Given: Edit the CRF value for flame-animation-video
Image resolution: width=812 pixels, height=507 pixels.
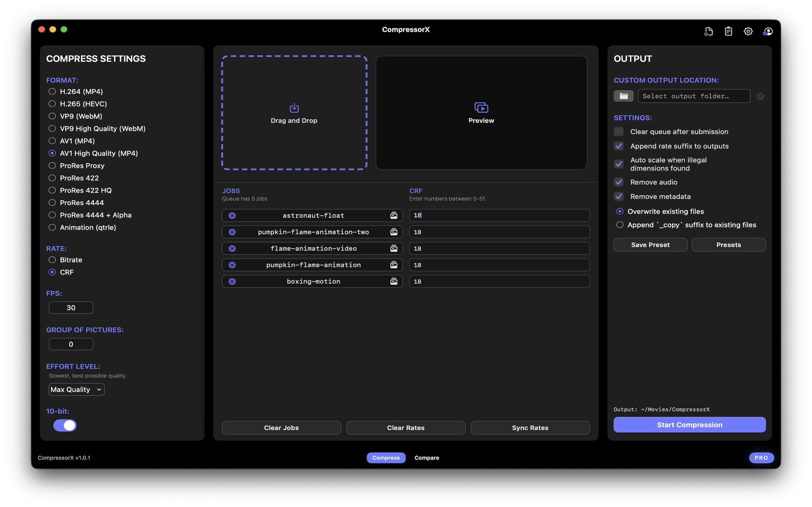Looking at the screenshot, I should tap(499, 248).
